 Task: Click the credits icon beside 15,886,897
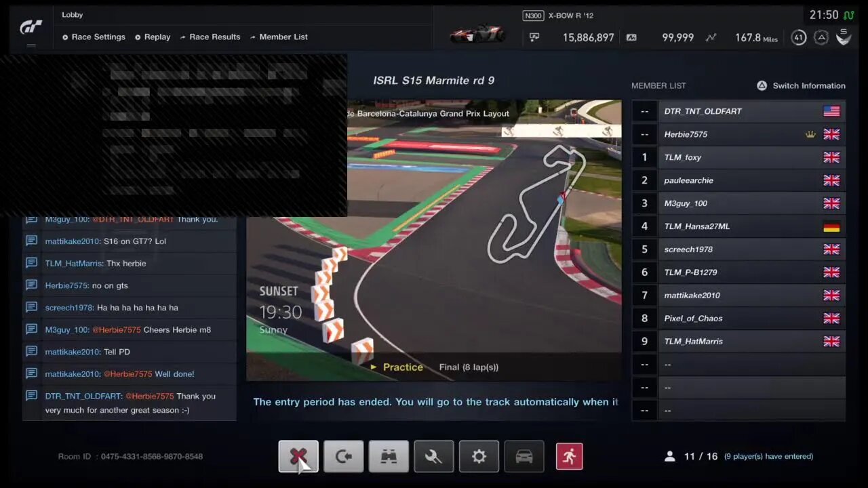pyautogui.click(x=534, y=37)
